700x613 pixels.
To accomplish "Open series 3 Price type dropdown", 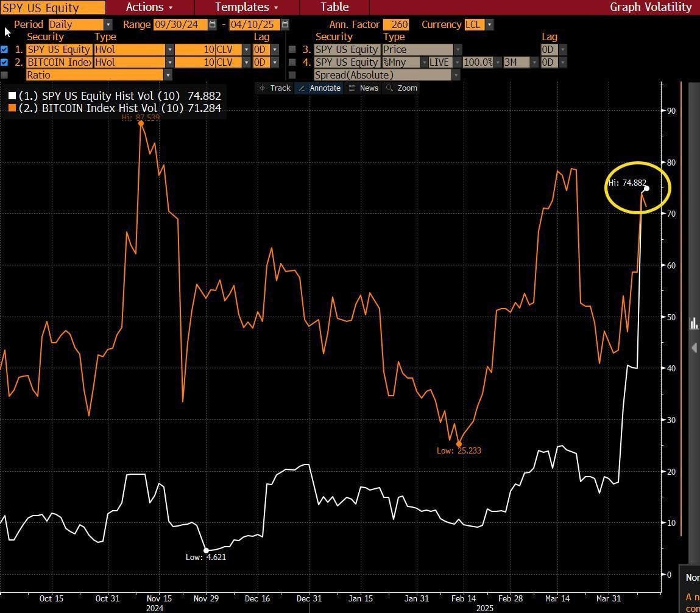I will [458, 49].
